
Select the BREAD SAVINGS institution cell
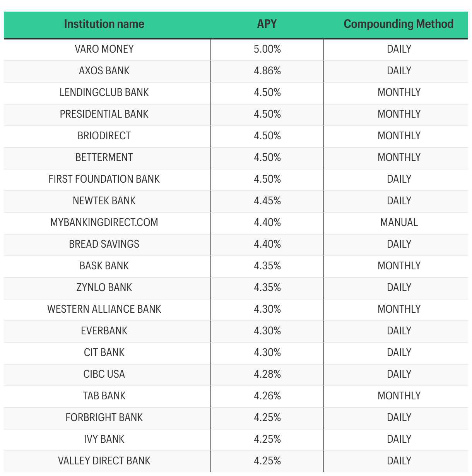point(104,244)
